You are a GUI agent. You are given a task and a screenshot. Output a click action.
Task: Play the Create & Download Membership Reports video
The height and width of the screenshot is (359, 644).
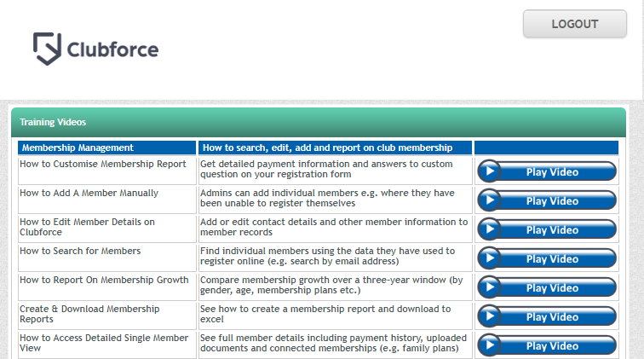[546, 316]
